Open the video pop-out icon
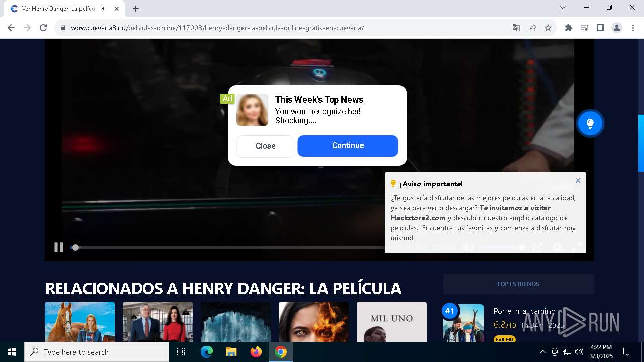 (x=538, y=247)
